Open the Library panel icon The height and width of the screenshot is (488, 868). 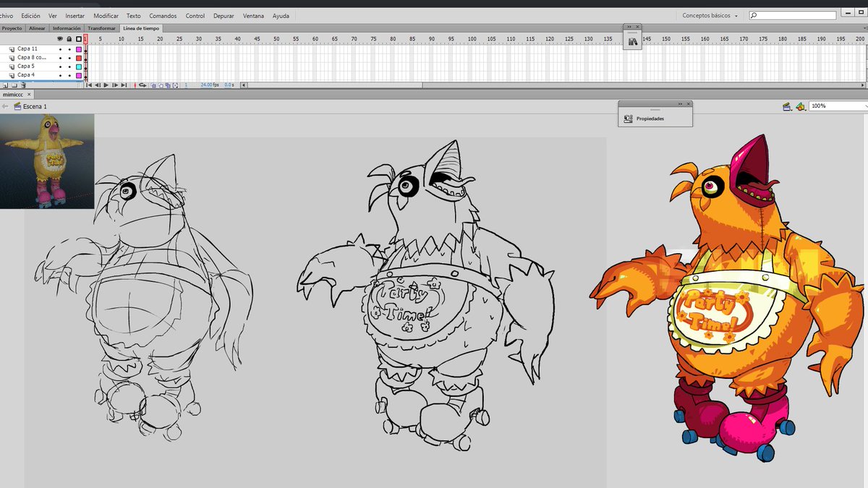pos(633,43)
